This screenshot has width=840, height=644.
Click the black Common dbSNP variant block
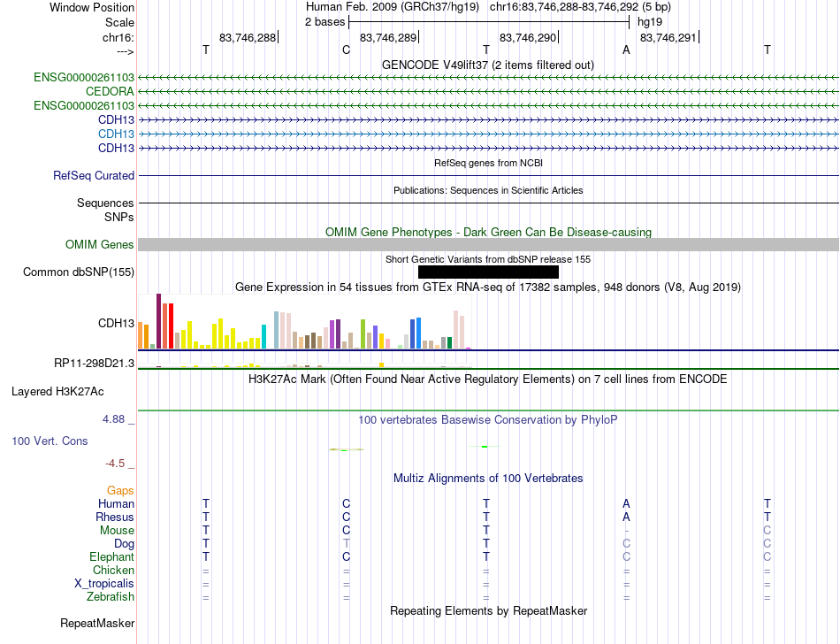coord(488,272)
